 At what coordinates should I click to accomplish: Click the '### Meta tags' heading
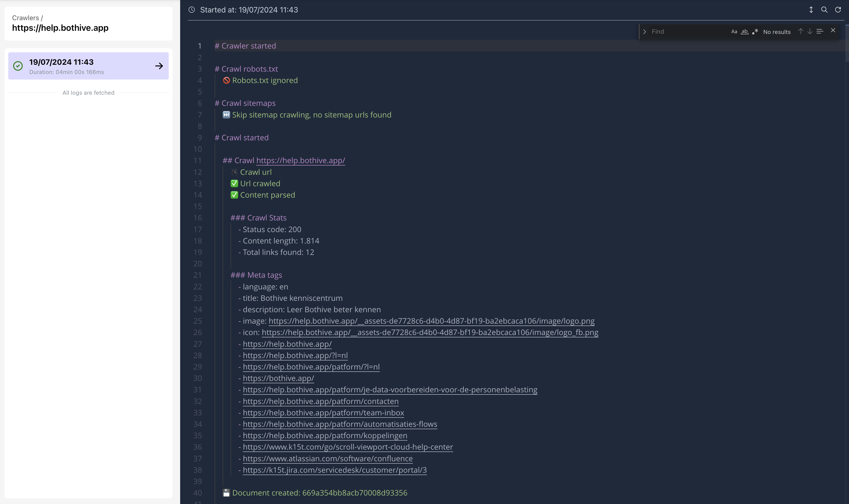tap(256, 275)
